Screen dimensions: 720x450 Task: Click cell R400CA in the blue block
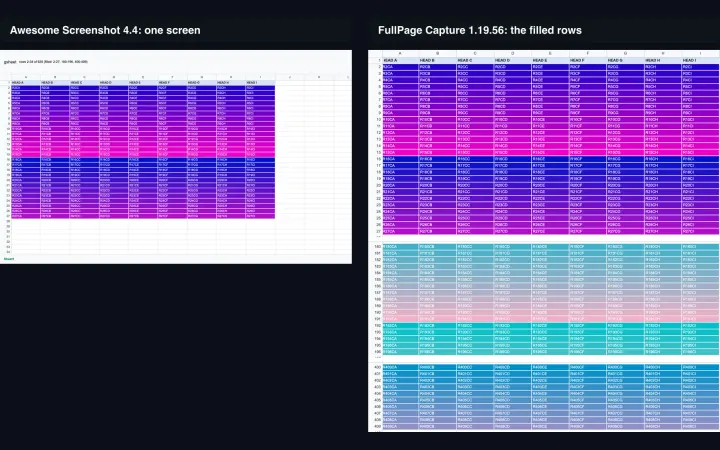400,367
